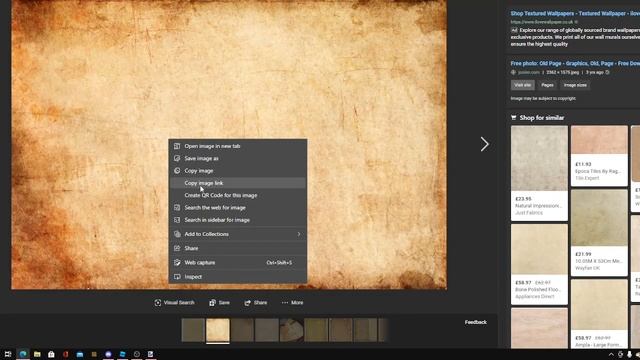Image resolution: width=640 pixels, height=360 pixels.
Task: Choose 'Search the web for image'
Action: point(238,207)
